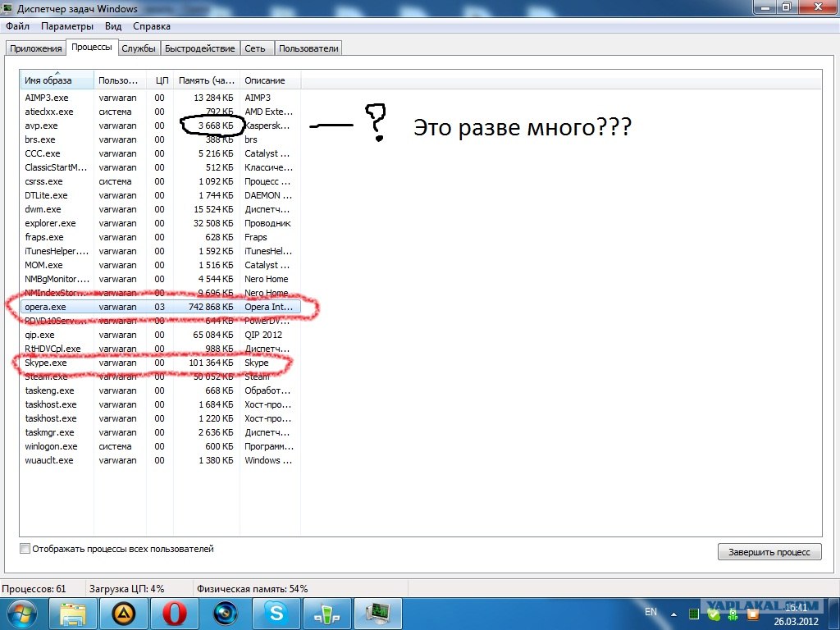Viewport: 840px width, 630px height.
Task: Open Windows Explorer from the taskbar
Action: [73, 614]
